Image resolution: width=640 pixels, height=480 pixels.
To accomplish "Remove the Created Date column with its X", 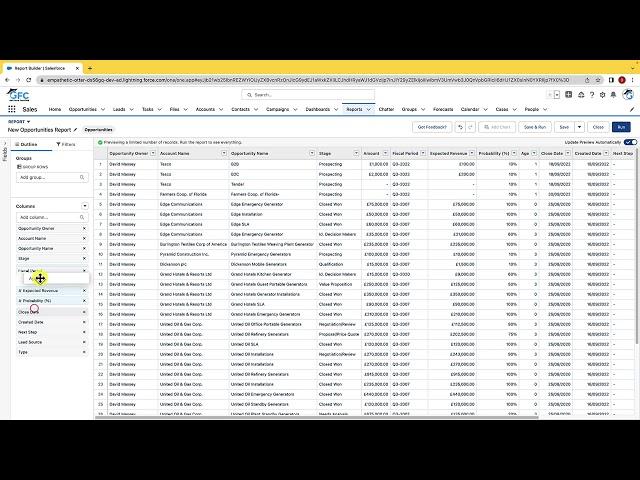I will pyautogui.click(x=84, y=322).
